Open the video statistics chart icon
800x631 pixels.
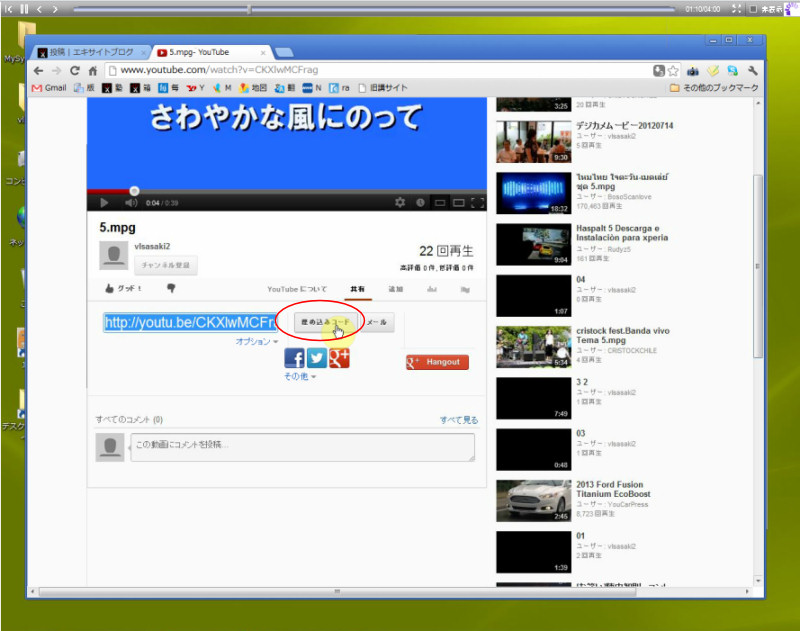click(x=432, y=289)
